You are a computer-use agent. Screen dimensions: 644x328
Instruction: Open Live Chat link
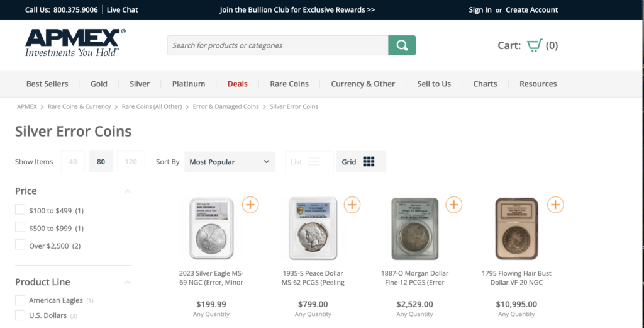click(123, 10)
